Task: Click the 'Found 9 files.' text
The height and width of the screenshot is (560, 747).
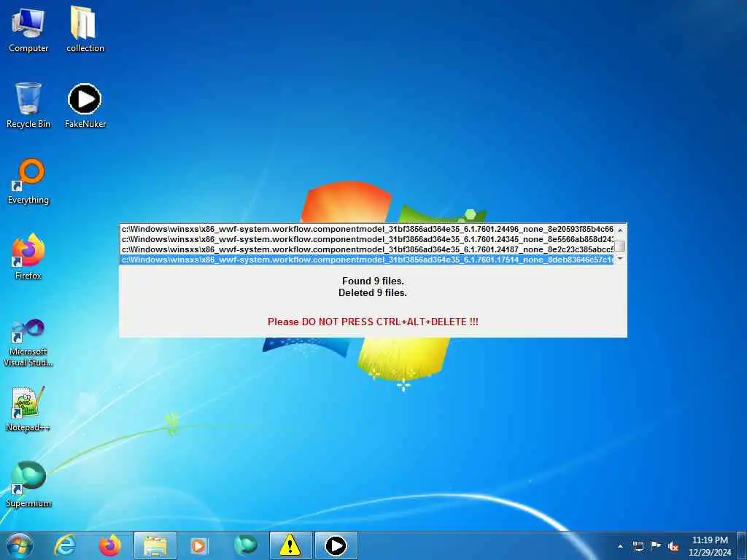Action: pyautogui.click(x=373, y=281)
